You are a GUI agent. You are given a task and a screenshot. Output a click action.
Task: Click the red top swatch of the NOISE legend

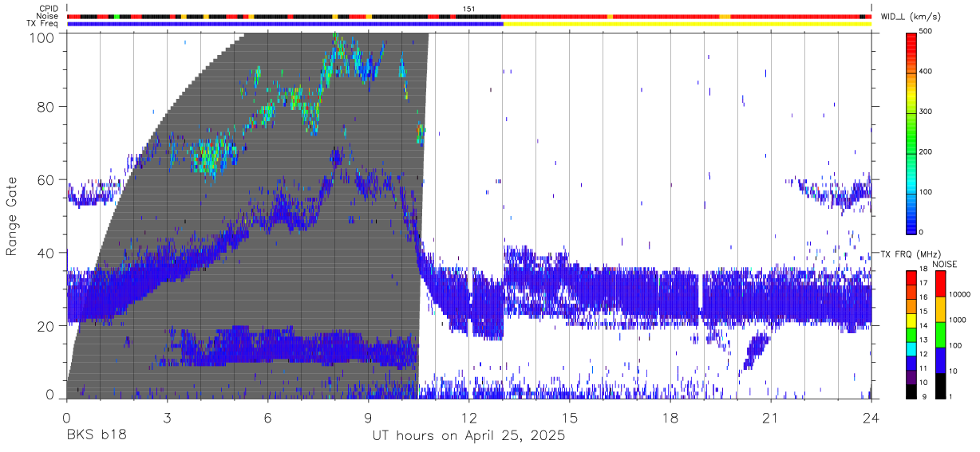pos(940,284)
